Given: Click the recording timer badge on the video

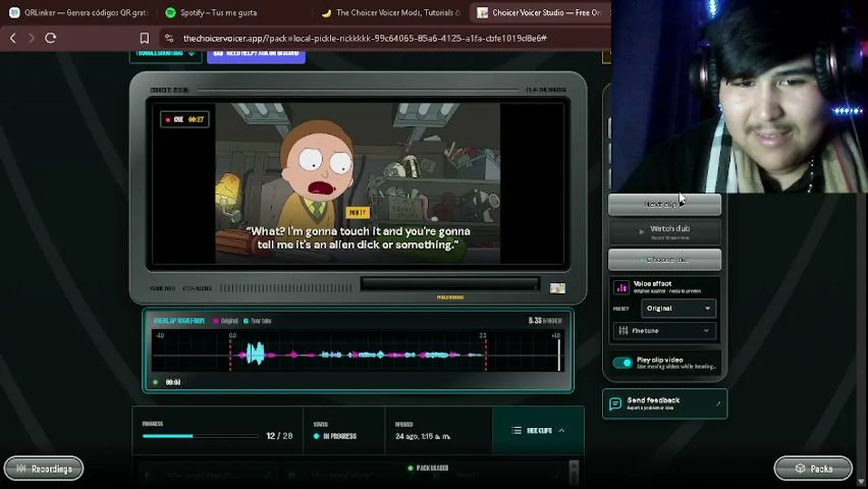Looking at the screenshot, I should 184,120.
